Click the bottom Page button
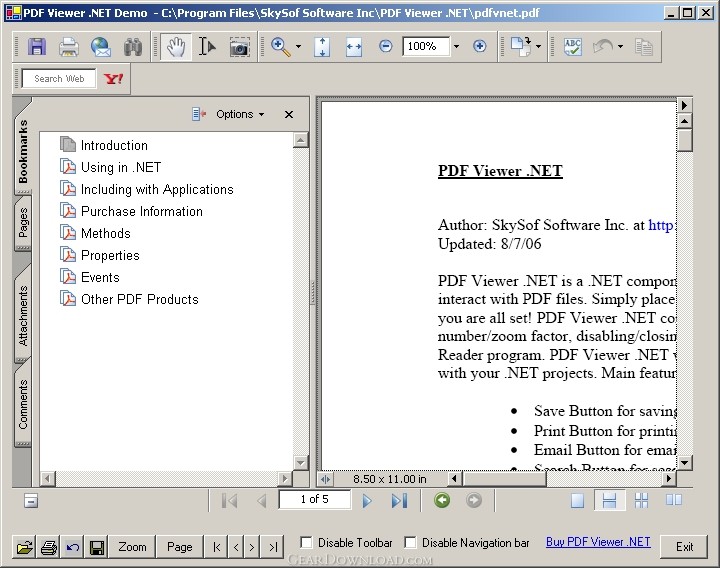The height and width of the screenshot is (568, 720). [x=180, y=547]
